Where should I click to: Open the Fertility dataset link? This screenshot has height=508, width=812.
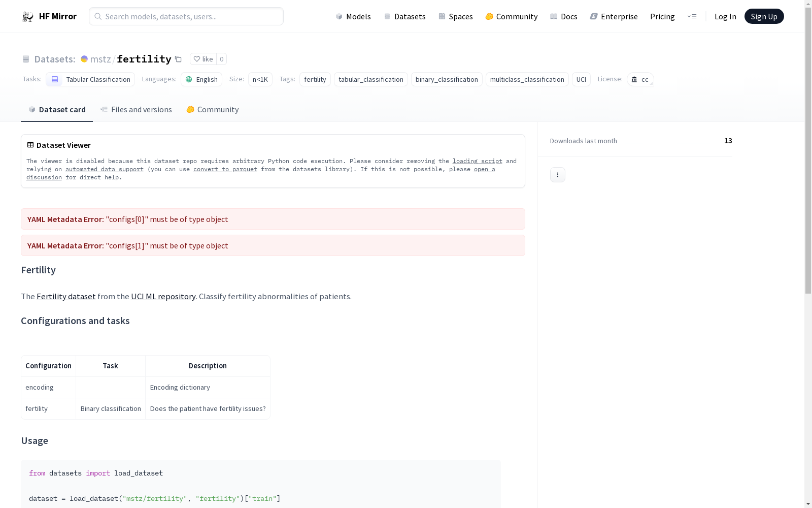point(66,296)
